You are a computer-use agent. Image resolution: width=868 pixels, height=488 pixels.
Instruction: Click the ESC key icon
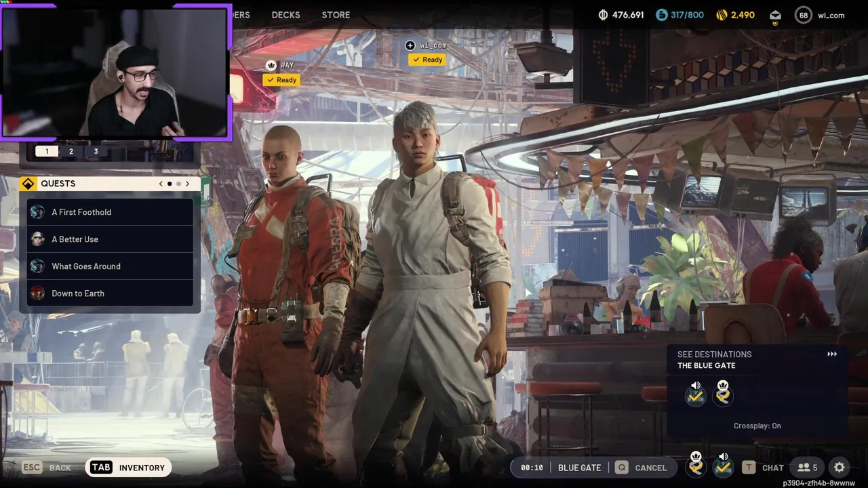click(x=31, y=468)
